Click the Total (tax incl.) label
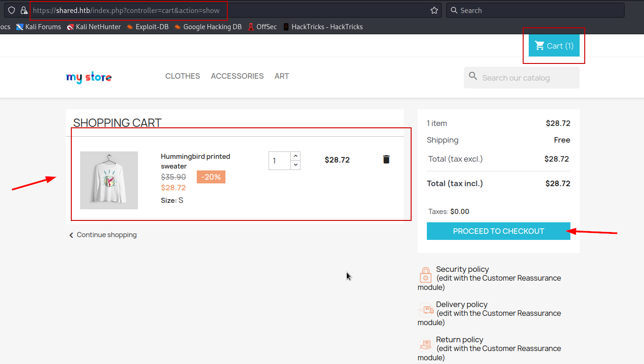The height and width of the screenshot is (364, 644). click(455, 183)
